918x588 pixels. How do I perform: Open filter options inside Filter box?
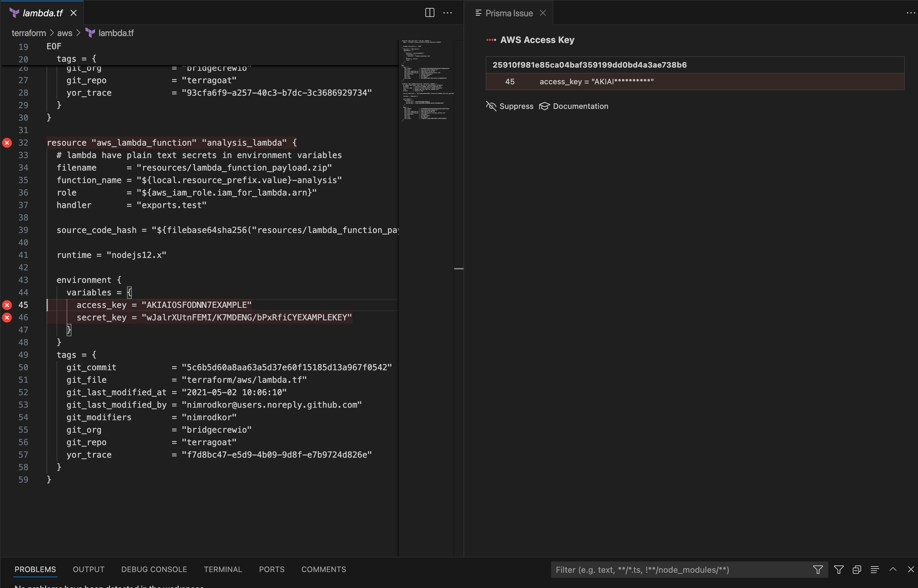tap(817, 570)
